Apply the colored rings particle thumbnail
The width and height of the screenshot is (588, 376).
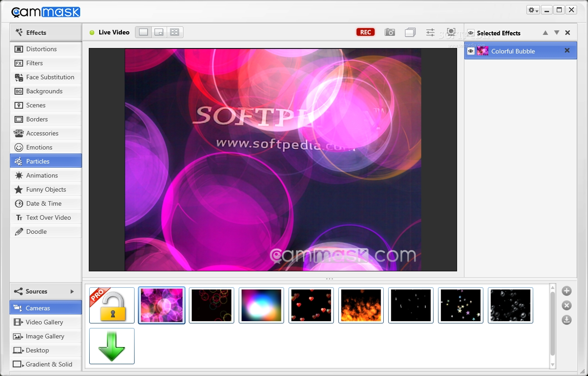[212, 305]
